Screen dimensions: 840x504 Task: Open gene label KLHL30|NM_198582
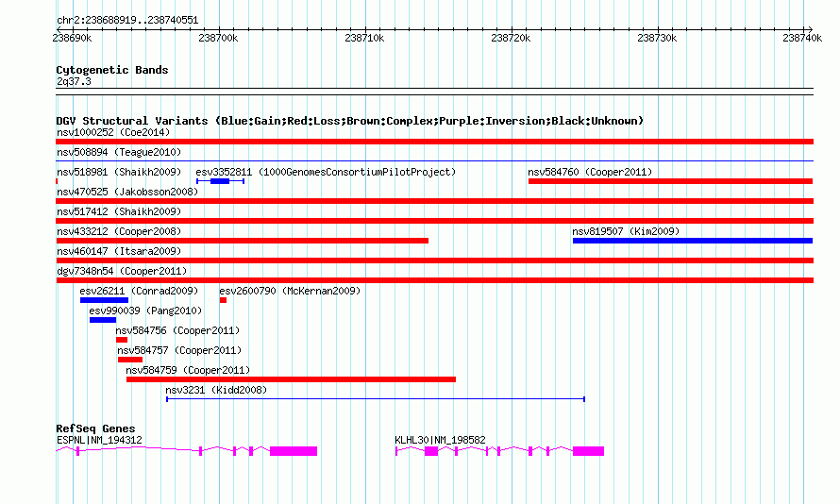click(x=441, y=440)
